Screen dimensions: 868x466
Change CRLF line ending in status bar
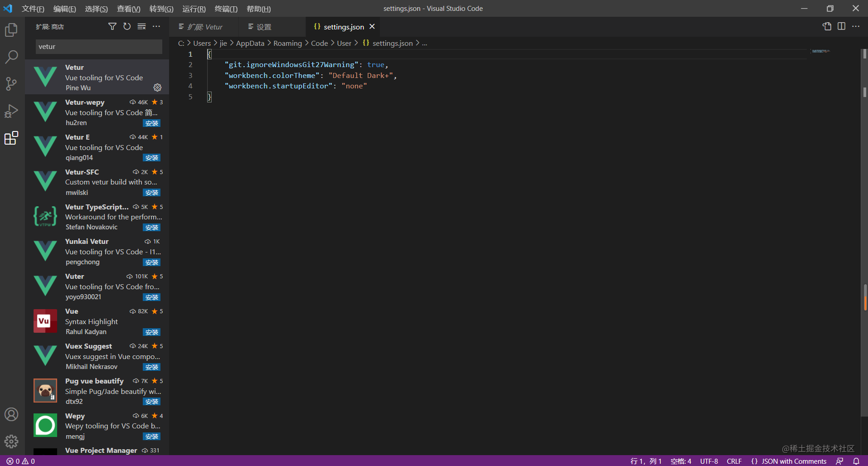click(734, 461)
